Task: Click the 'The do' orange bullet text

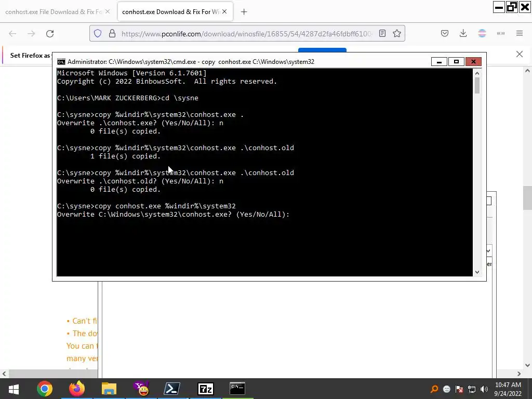Action: click(85, 334)
